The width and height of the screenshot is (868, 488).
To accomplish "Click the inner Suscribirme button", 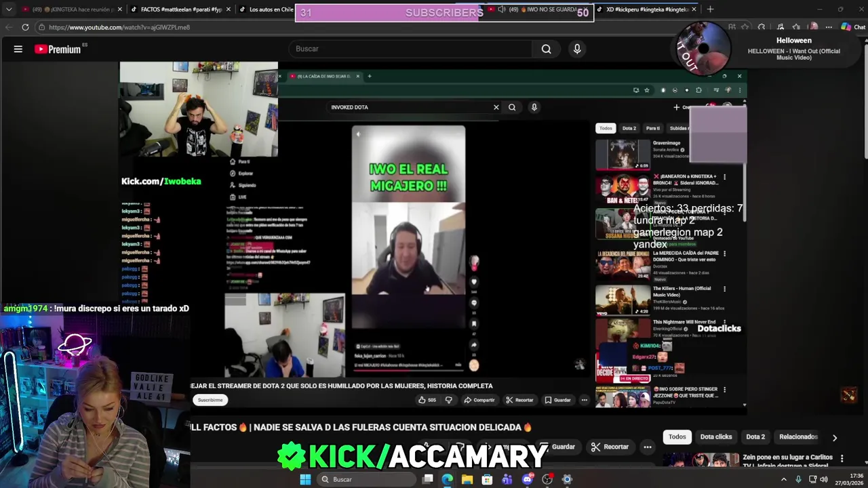I will pos(210,400).
